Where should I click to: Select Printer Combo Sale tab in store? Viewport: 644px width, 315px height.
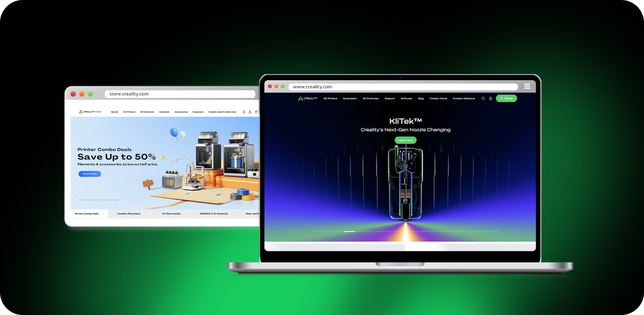coord(86,213)
